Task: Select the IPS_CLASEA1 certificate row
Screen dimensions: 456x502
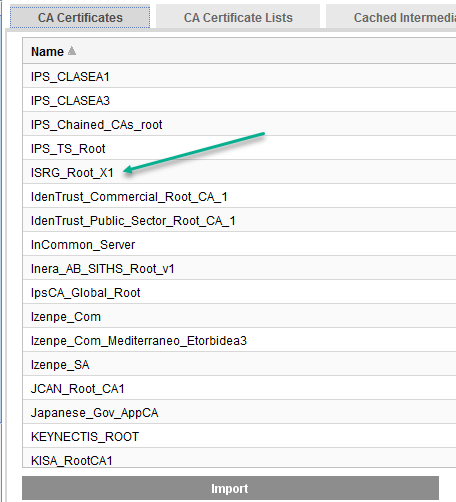Action: point(239,76)
